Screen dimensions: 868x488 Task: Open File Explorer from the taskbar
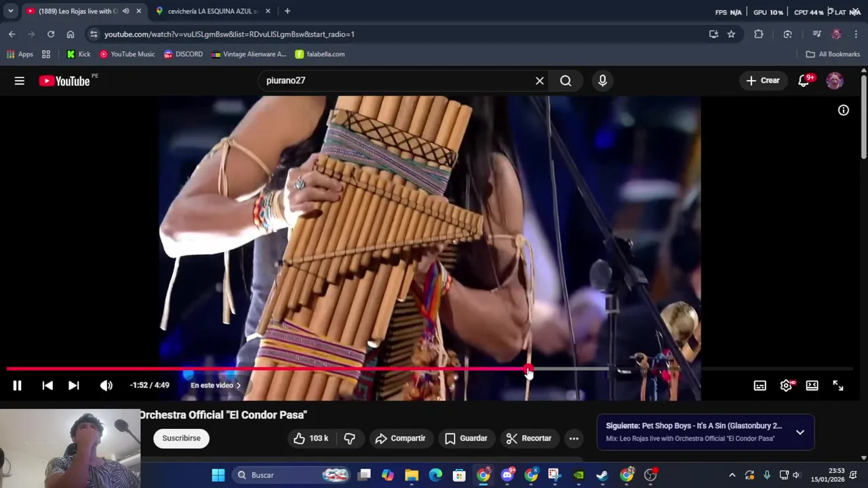tap(412, 475)
